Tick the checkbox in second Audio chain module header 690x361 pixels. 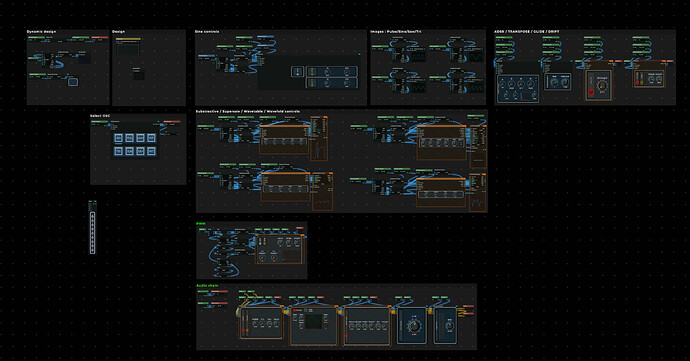(305, 310)
